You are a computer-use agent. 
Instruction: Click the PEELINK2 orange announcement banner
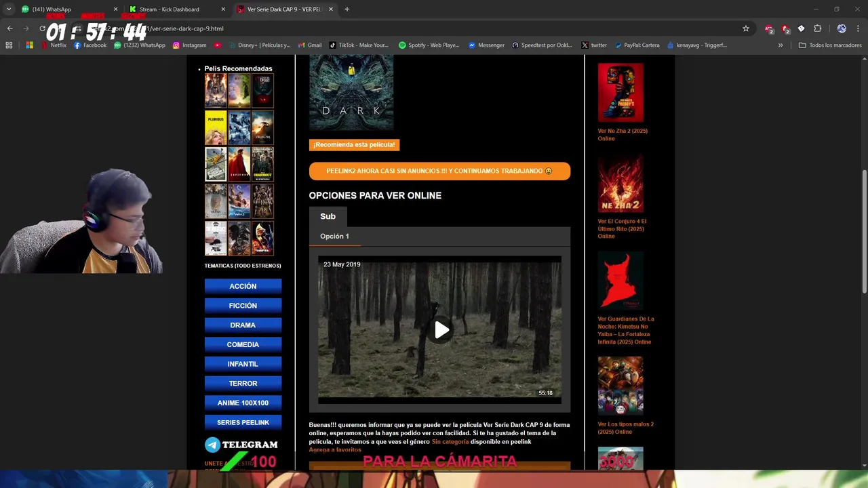[x=439, y=171]
